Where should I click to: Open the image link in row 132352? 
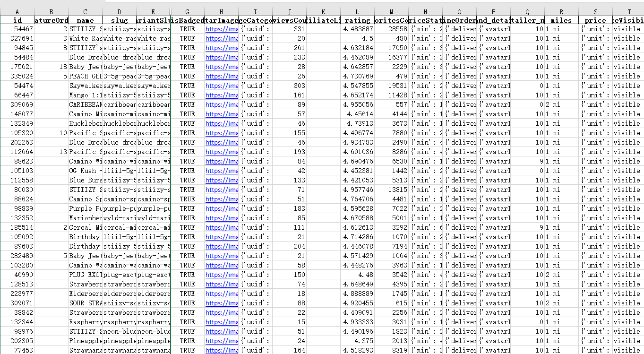(222, 218)
